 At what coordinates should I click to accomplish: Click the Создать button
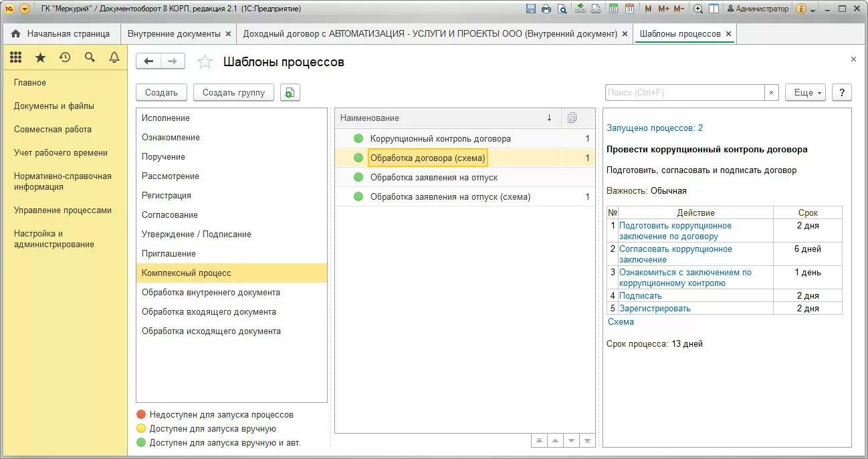(x=161, y=93)
